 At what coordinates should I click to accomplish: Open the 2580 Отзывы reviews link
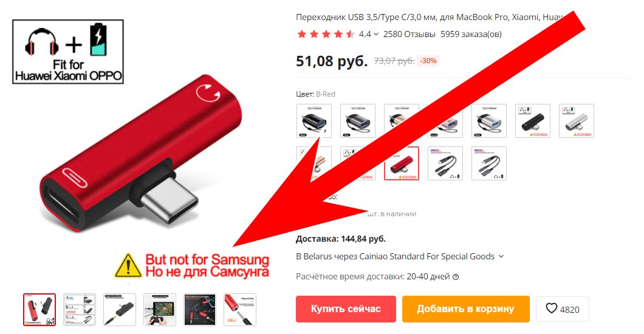[409, 34]
